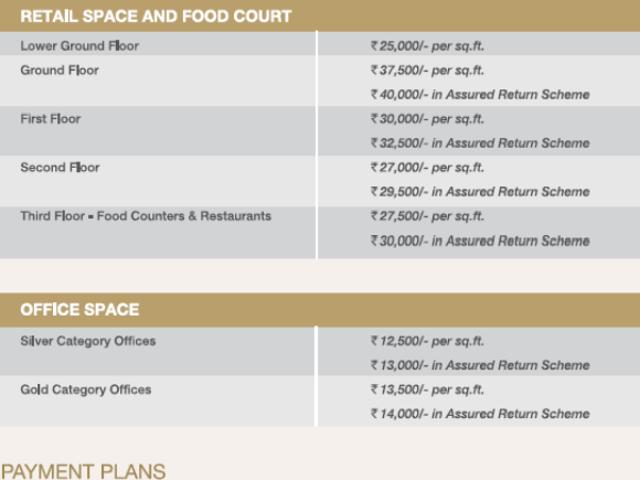Select Third Floor Food Counters & Restaurants label
The width and height of the screenshot is (640, 480).
146,216
